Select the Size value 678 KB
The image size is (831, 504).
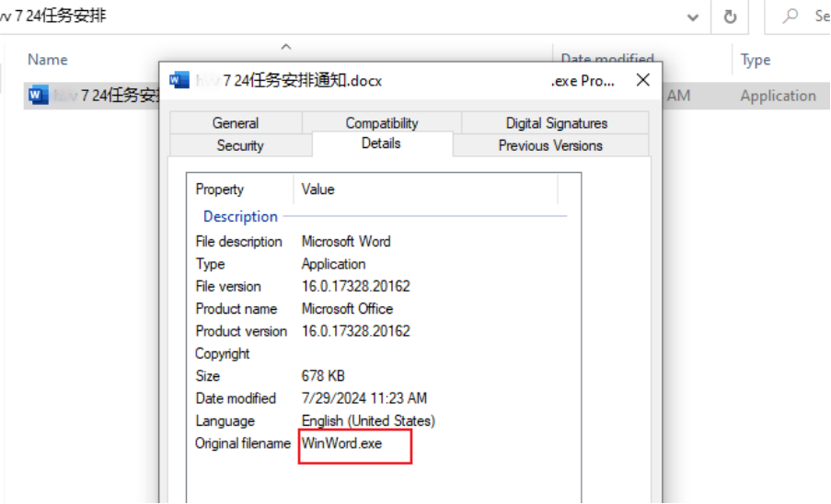[x=323, y=376]
